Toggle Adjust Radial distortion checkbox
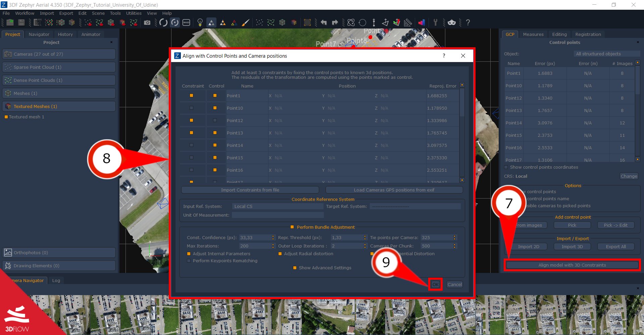644x335 pixels. point(280,254)
